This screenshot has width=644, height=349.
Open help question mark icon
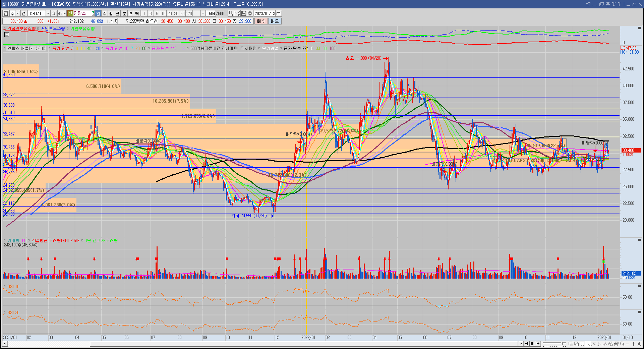tap(619, 4)
